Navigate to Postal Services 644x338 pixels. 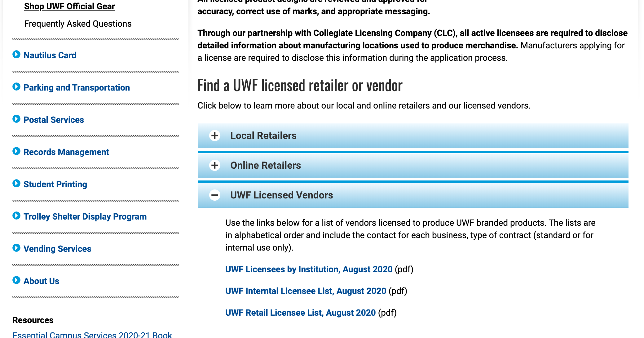(54, 120)
